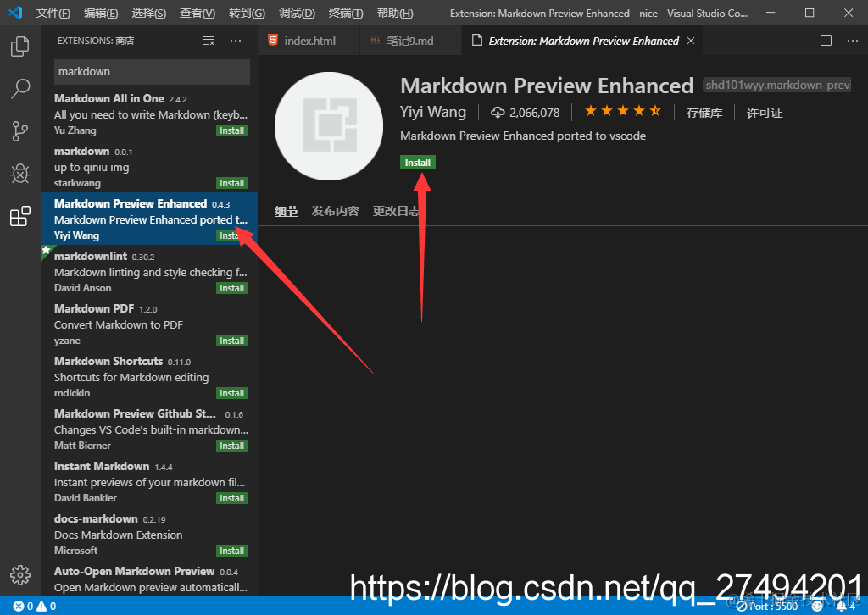
Task: Select Markdown Preview Github Styling entry
Action: pyautogui.click(x=149, y=429)
